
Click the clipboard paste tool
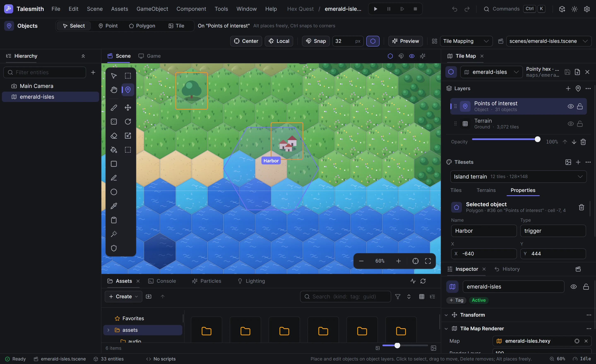114,220
